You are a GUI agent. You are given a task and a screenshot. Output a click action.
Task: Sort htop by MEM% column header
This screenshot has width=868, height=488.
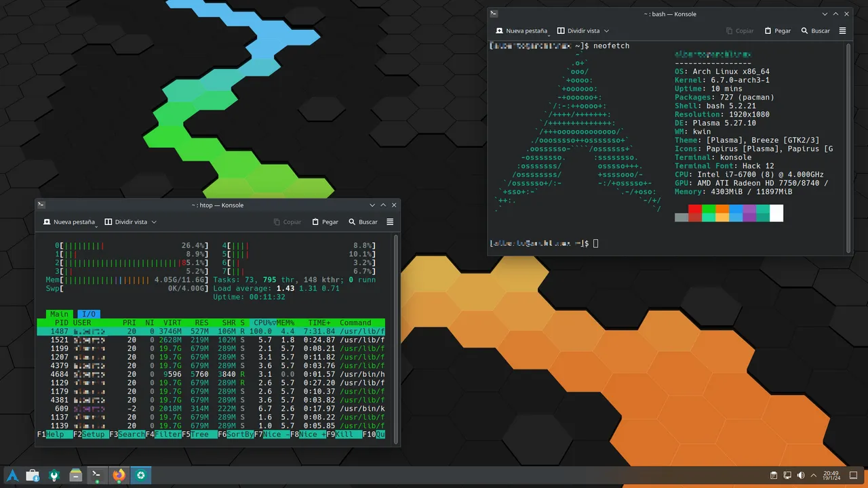coord(285,323)
